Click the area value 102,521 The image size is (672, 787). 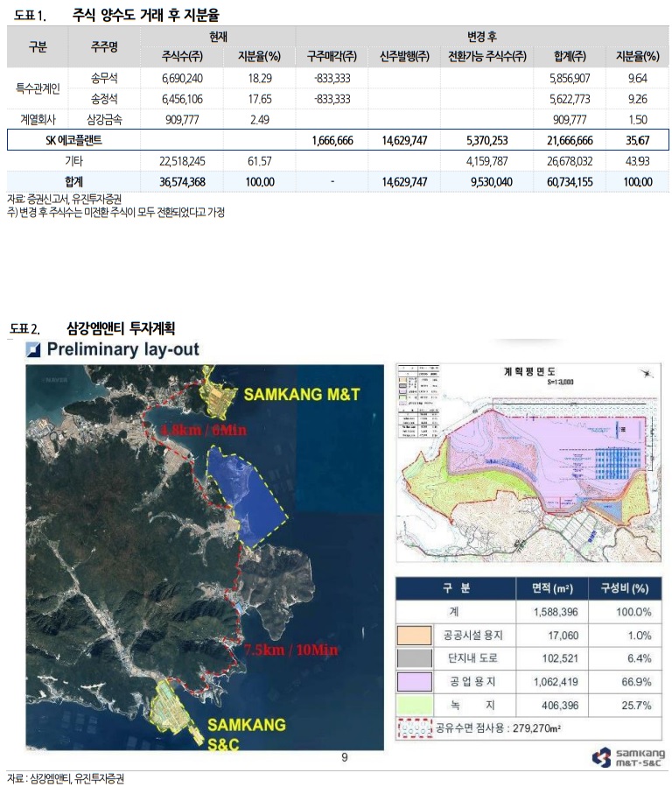pyautogui.click(x=560, y=658)
